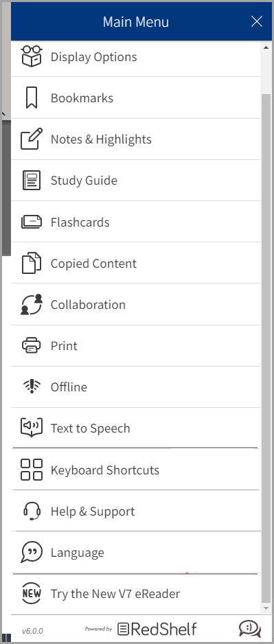Click the Flashcards stacked-cards icon
The height and width of the screenshot is (644, 274).
[32, 222]
